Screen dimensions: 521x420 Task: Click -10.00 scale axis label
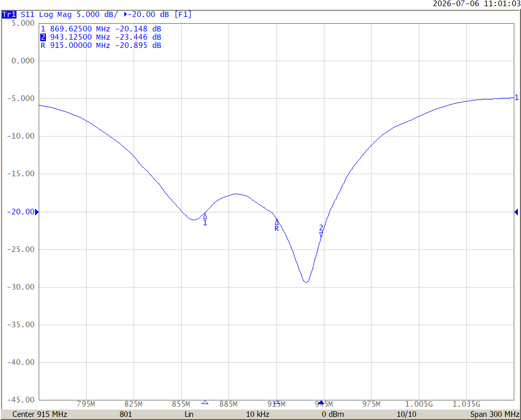coord(21,136)
